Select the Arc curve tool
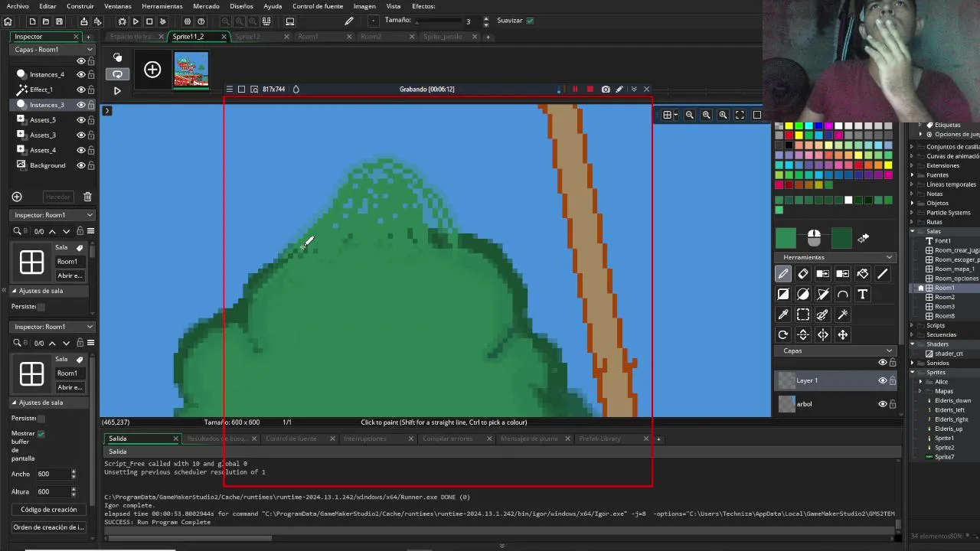Viewport: 980px width, 551px height. [843, 294]
